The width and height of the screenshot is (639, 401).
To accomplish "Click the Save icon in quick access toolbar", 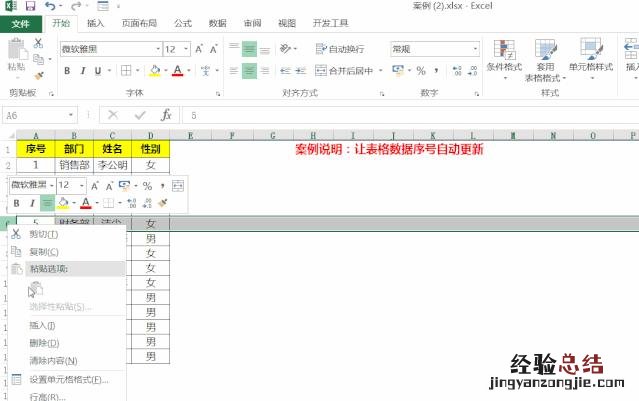I will 30,6.
